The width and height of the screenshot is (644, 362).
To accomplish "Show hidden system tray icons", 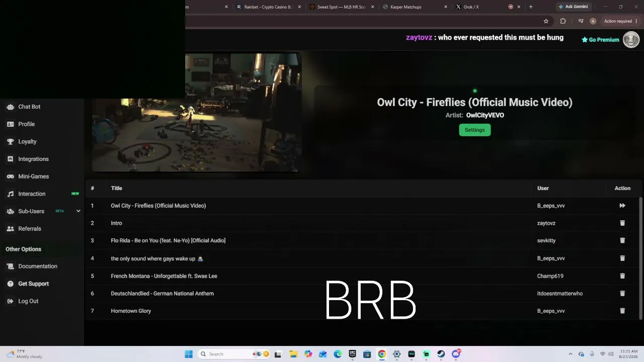I will [x=570, y=354].
